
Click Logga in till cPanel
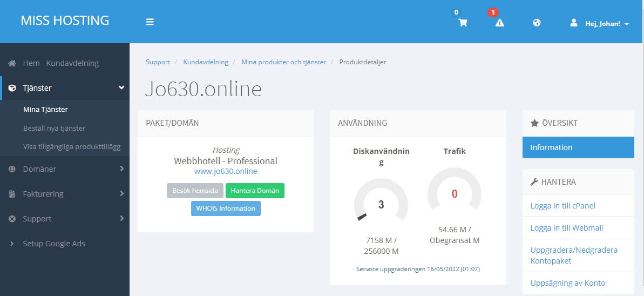(562, 206)
